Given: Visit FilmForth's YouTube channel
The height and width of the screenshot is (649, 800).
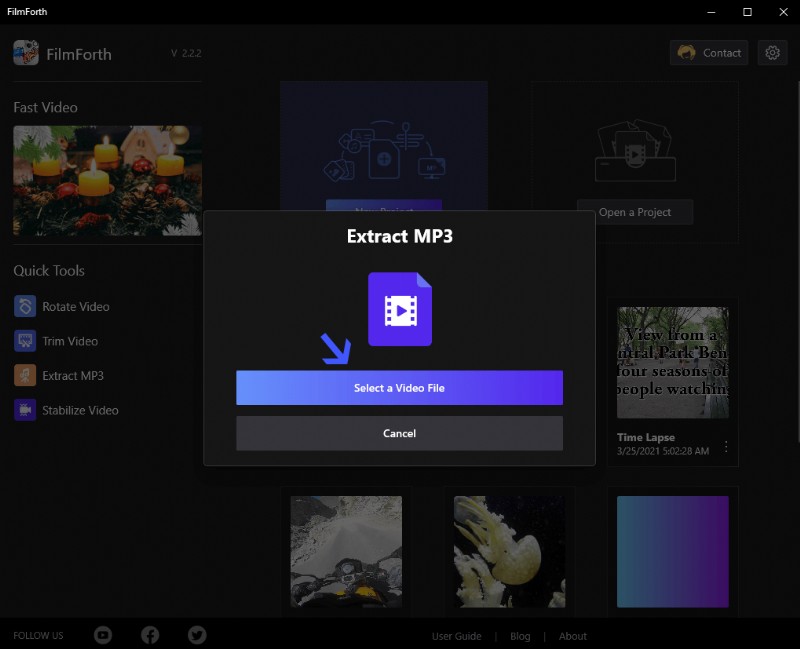Looking at the screenshot, I should (103, 634).
